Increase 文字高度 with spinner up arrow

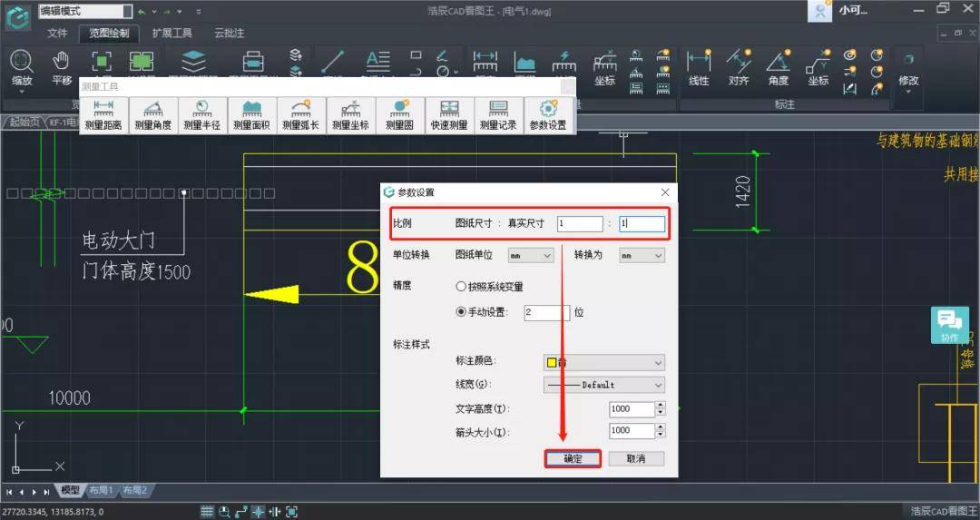(660, 405)
